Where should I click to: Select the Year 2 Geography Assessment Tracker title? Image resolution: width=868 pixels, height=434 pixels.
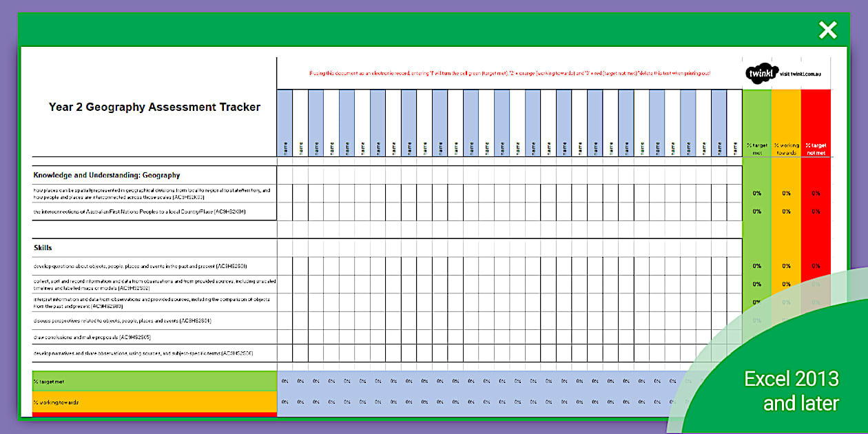point(154,107)
